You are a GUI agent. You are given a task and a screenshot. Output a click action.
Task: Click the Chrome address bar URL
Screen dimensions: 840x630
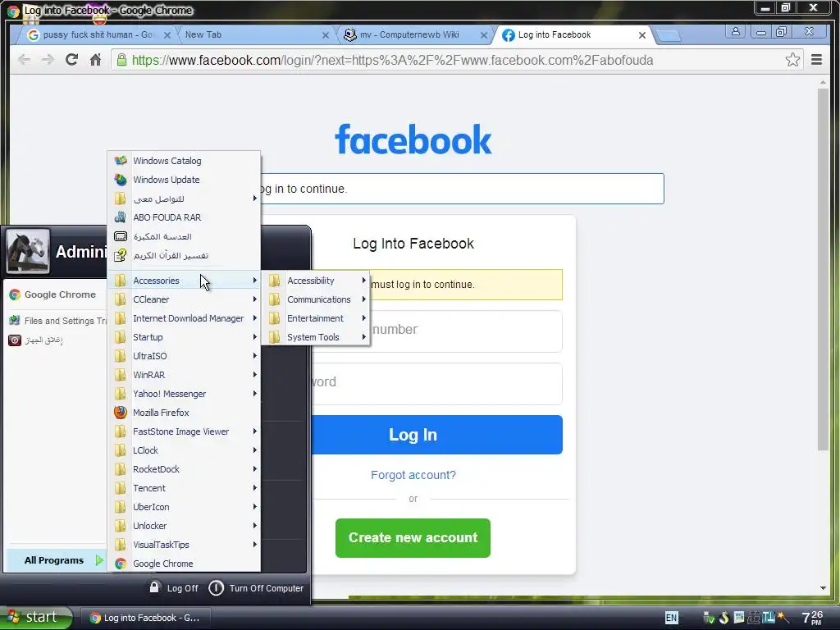[392, 60]
